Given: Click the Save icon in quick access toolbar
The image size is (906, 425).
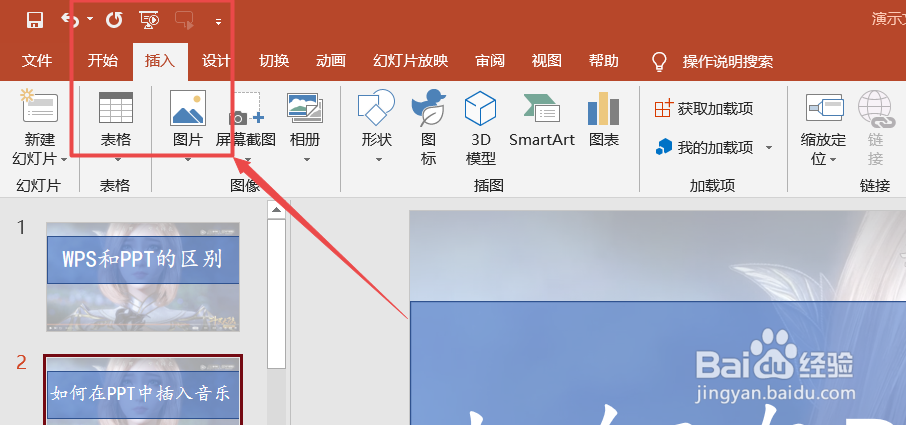Looking at the screenshot, I should pyautogui.click(x=35, y=21).
